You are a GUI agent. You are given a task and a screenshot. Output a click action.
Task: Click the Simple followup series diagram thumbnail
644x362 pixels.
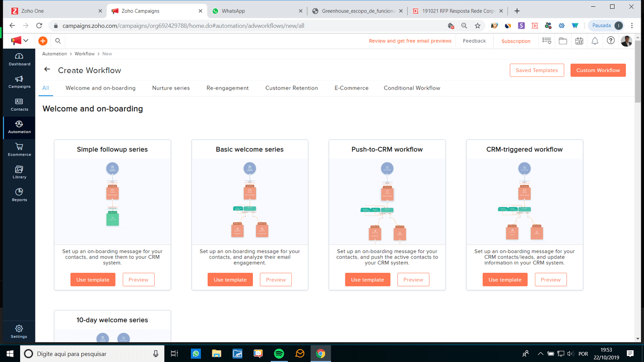click(112, 202)
